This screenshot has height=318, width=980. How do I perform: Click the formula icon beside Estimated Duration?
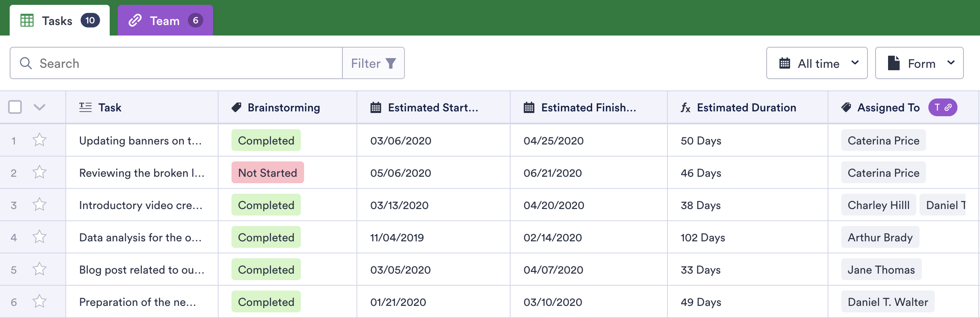pos(685,108)
